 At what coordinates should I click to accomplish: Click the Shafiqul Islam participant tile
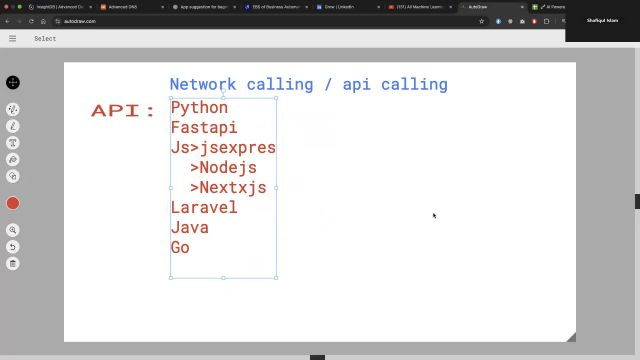(x=602, y=21)
